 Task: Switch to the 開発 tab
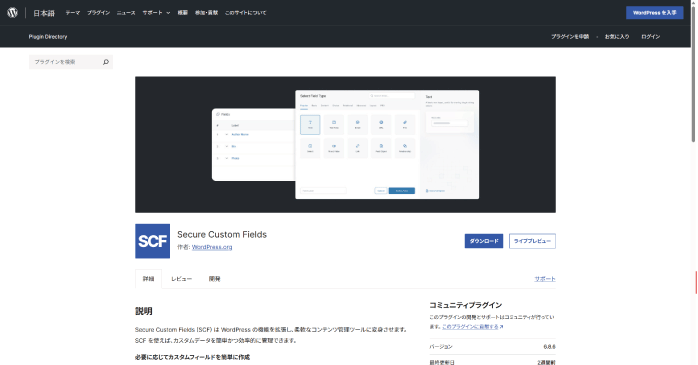click(215, 279)
